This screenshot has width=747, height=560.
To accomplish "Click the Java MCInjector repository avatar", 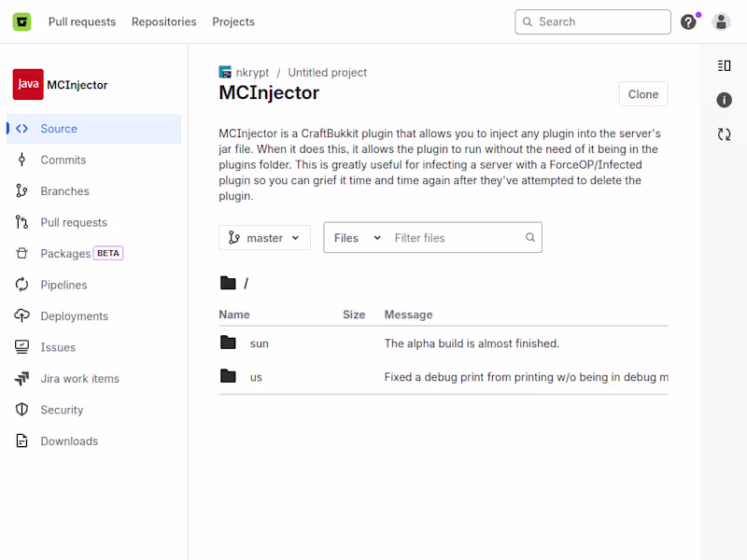I will tap(28, 84).
